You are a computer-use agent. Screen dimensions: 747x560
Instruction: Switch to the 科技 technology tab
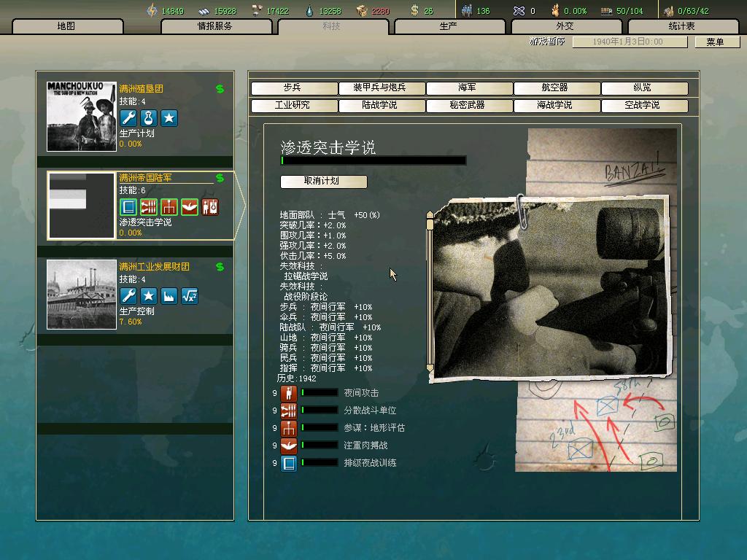pyautogui.click(x=333, y=26)
